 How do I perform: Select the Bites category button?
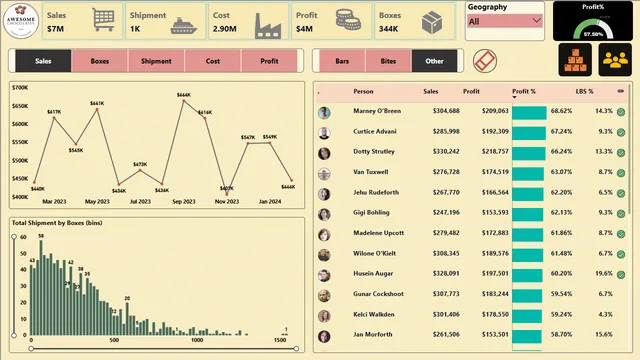388,61
